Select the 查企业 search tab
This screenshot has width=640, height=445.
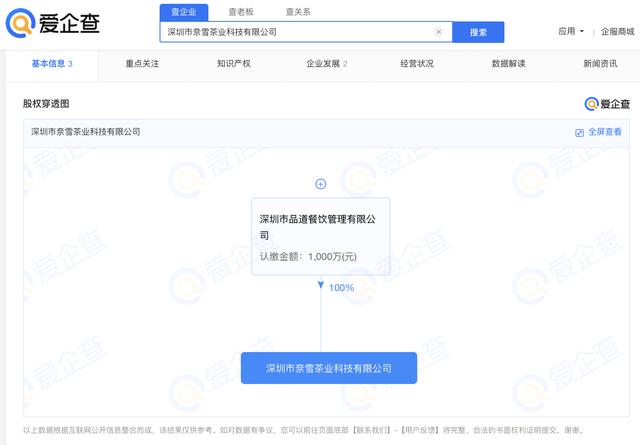click(x=184, y=12)
